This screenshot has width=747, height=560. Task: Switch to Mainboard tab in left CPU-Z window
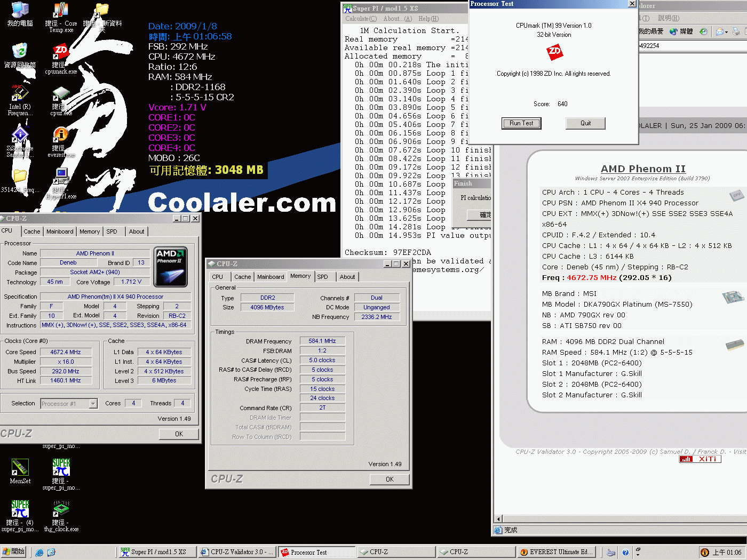(x=60, y=231)
